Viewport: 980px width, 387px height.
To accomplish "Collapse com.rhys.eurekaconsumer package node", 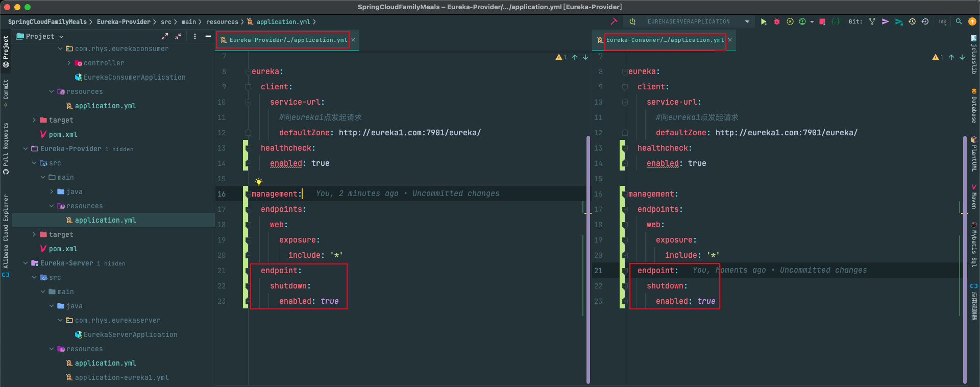I will pyautogui.click(x=60, y=49).
